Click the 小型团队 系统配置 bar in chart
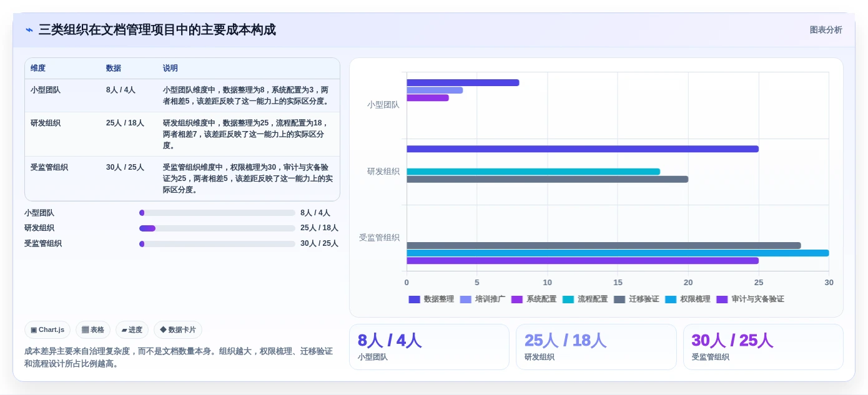 click(x=428, y=98)
